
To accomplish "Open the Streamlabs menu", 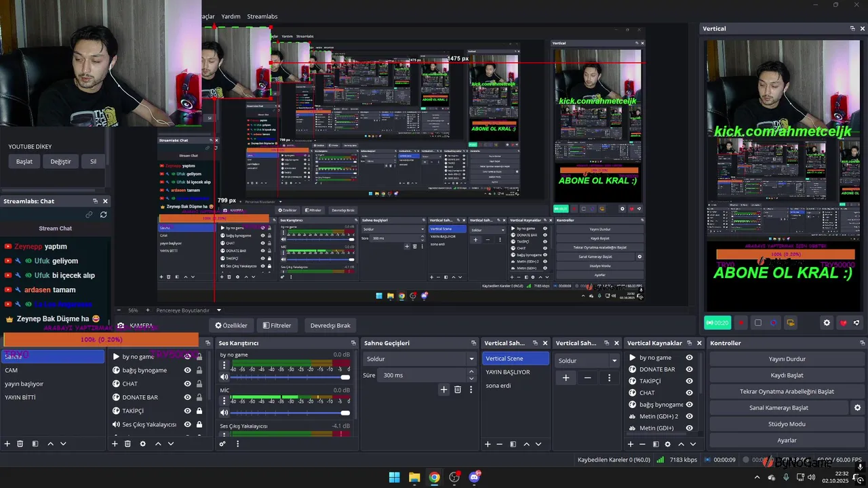I will 262,16.
